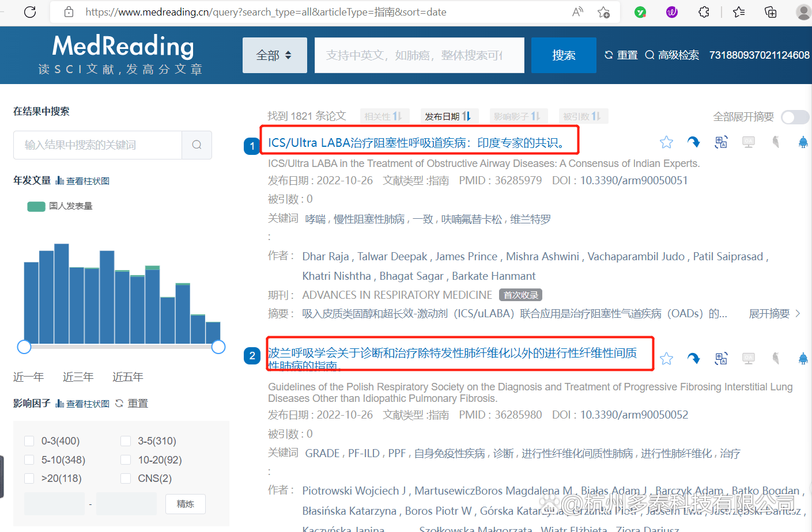The image size is (812, 532).
Task: Reload the page with the browser refresh icon
Action: (x=30, y=12)
